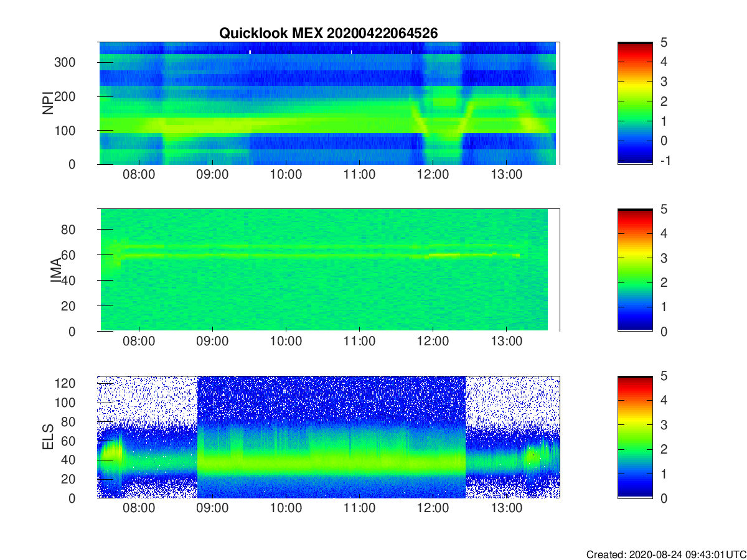Select the IMA y-axis label
The height and width of the screenshot is (560, 747).
55,270
